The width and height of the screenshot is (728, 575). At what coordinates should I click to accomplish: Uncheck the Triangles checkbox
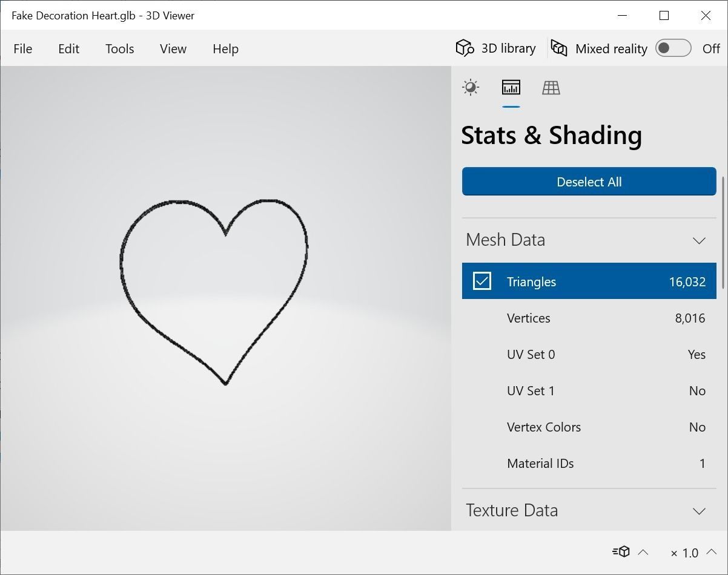482,281
